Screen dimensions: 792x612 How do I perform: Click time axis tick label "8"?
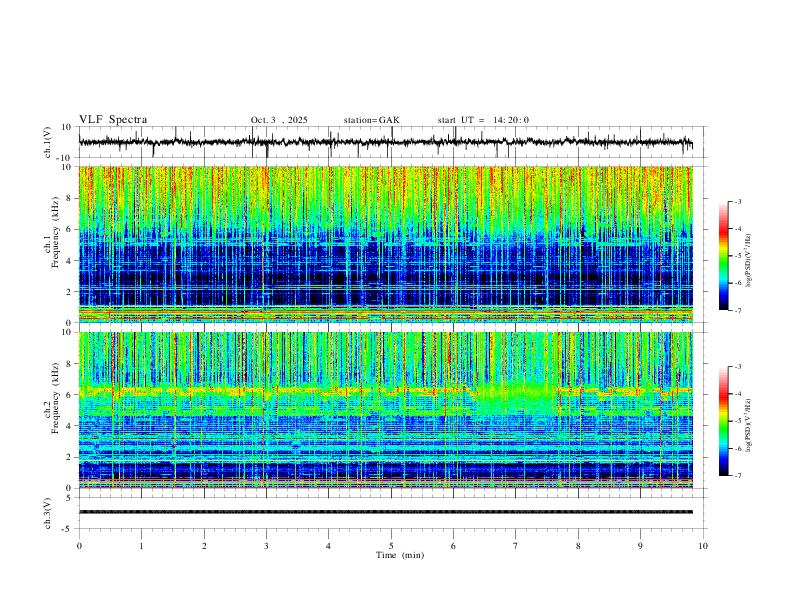point(578,546)
